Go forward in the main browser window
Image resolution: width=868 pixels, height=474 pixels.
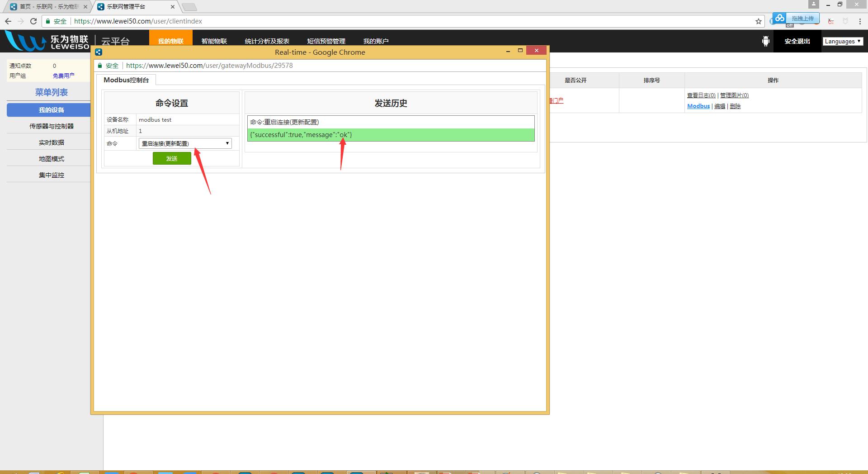point(21,21)
